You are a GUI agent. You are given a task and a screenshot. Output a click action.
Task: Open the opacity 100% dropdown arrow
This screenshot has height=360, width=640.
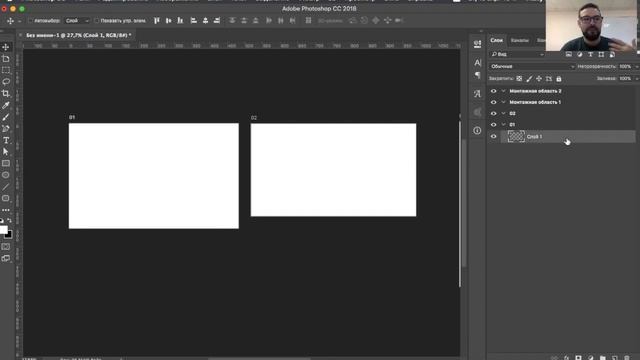tap(637, 66)
